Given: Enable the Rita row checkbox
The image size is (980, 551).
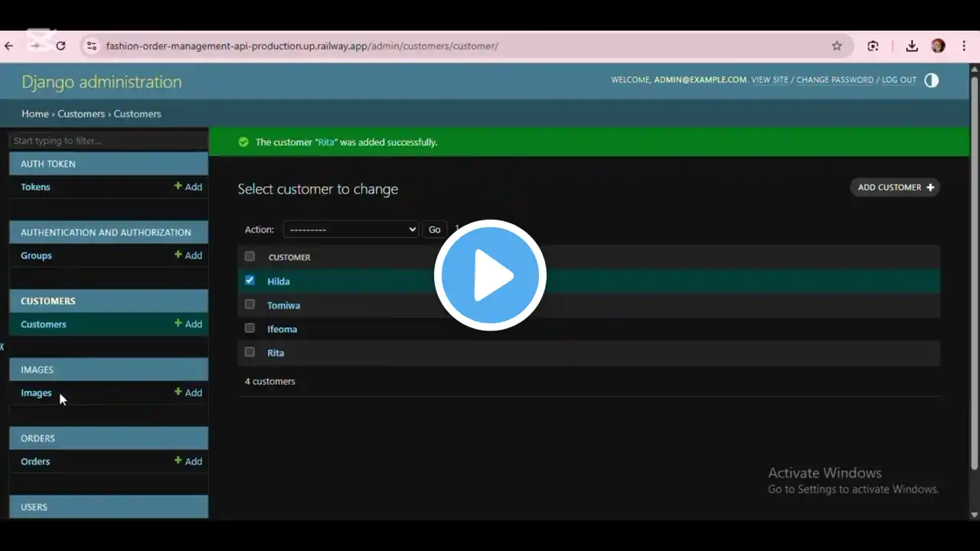Looking at the screenshot, I should pos(250,351).
